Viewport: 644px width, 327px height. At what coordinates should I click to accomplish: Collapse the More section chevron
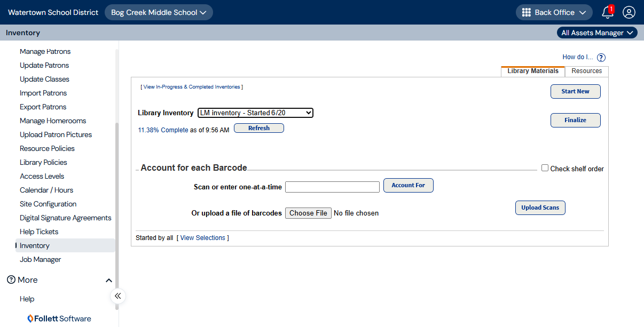tap(109, 280)
